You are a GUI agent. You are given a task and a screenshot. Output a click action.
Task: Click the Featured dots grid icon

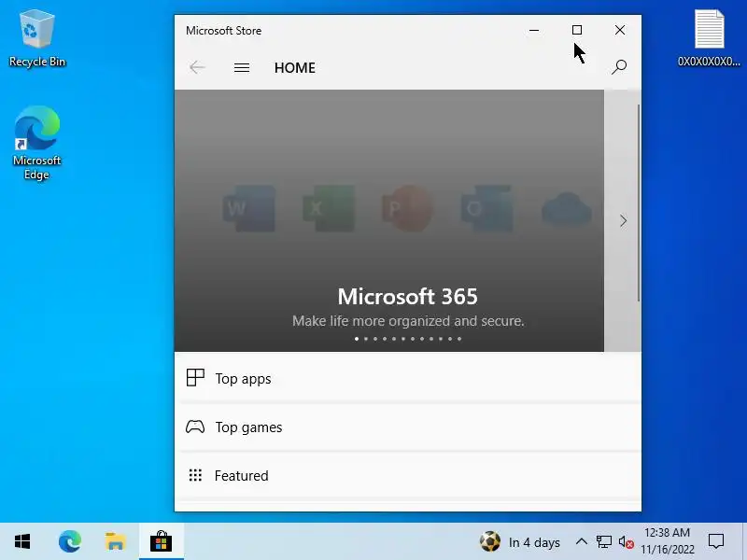(195, 475)
